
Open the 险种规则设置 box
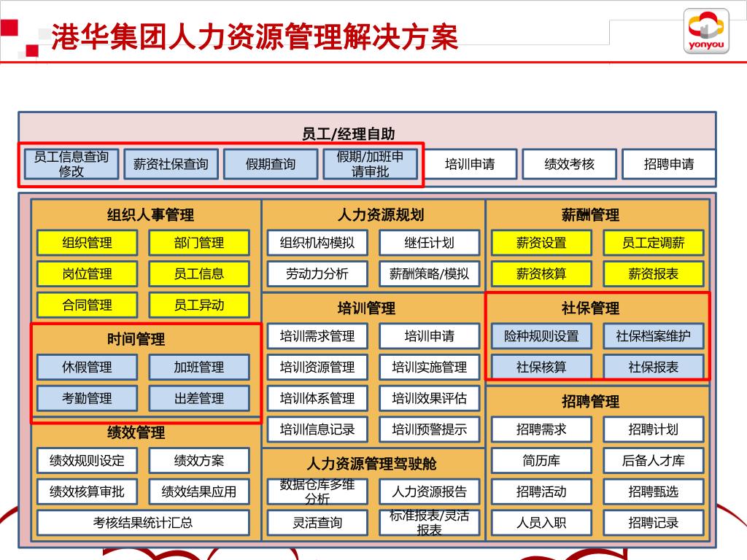tap(541, 336)
